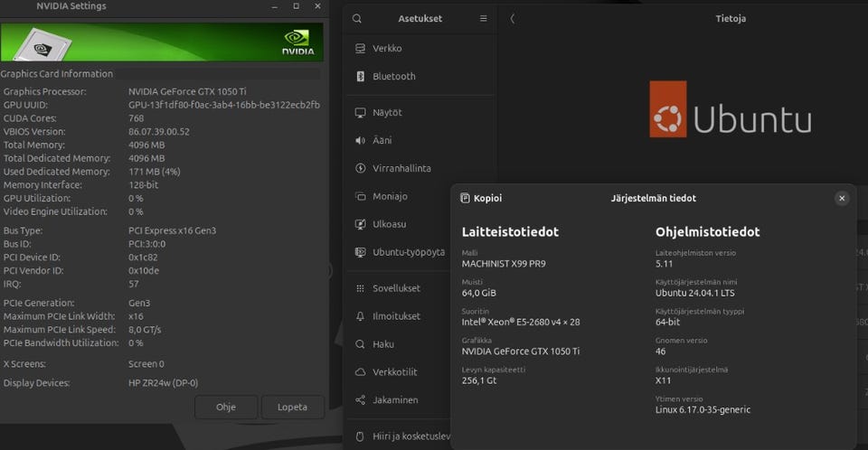Image resolution: width=868 pixels, height=450 pixels.
Task: Click windowing system value X11
Action: 663,380
